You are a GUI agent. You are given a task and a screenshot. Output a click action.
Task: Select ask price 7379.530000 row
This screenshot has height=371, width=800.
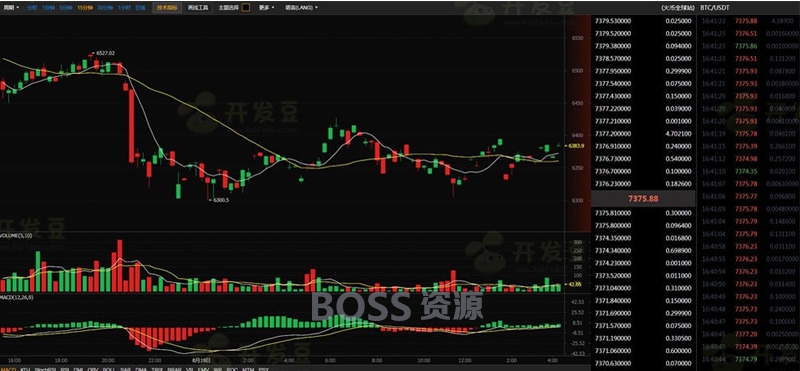tap(643, 21)
